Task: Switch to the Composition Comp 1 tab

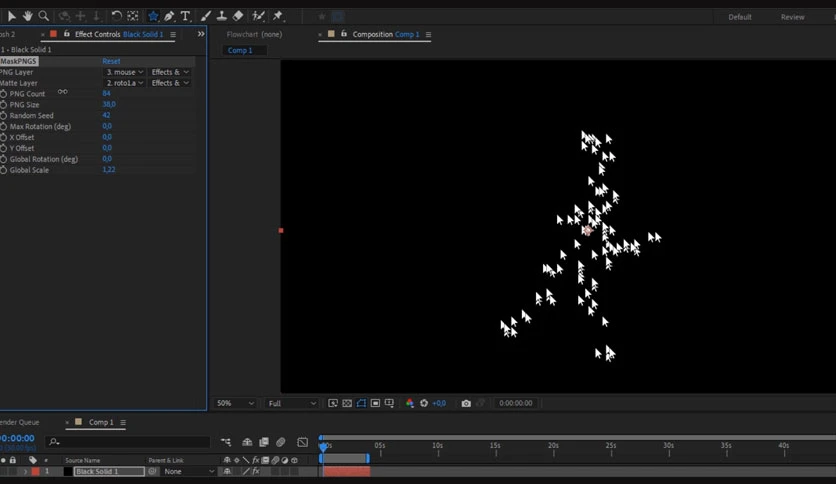Action: point(385,34)
